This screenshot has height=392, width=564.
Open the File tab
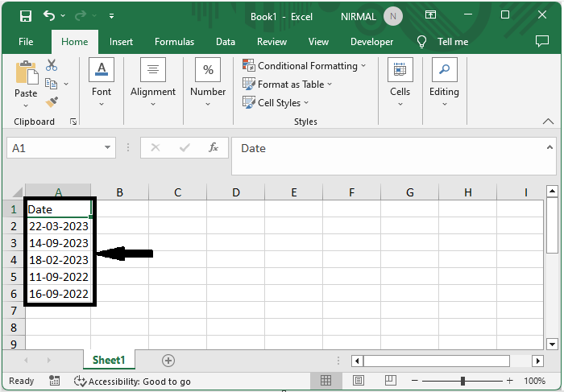(26, 42)
